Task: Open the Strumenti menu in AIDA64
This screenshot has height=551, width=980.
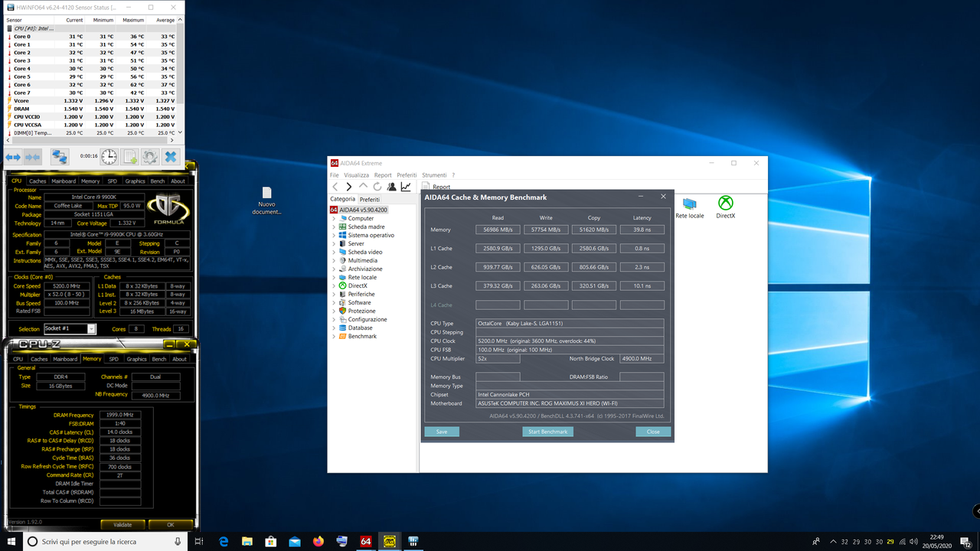Action: [x=433, y=174]
